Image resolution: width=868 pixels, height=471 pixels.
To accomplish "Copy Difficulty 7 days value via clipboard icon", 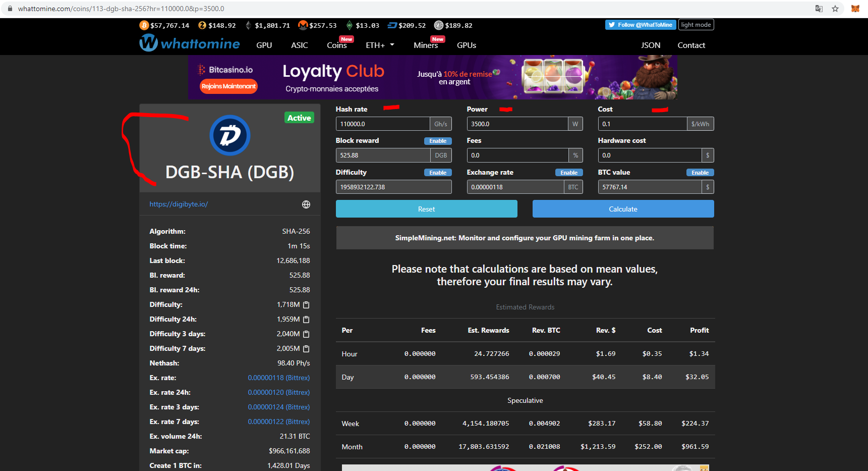I will click(x=306, y=349).
